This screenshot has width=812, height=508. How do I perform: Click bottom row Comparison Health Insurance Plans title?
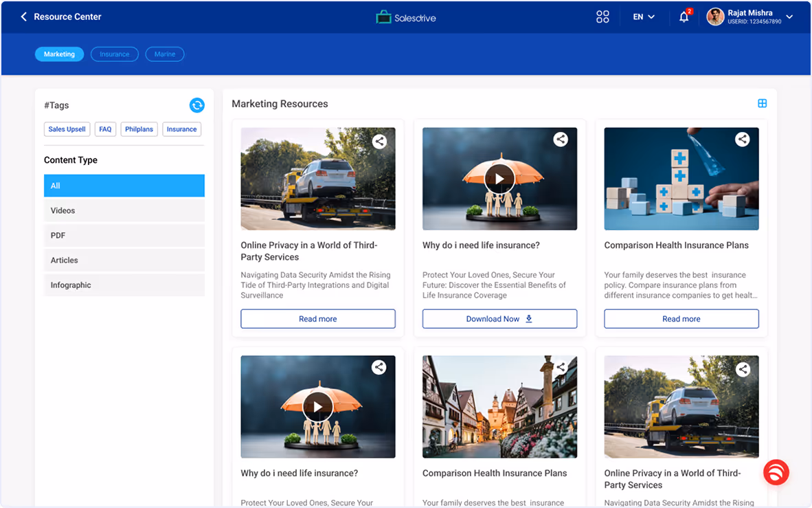tap(495, 473)
